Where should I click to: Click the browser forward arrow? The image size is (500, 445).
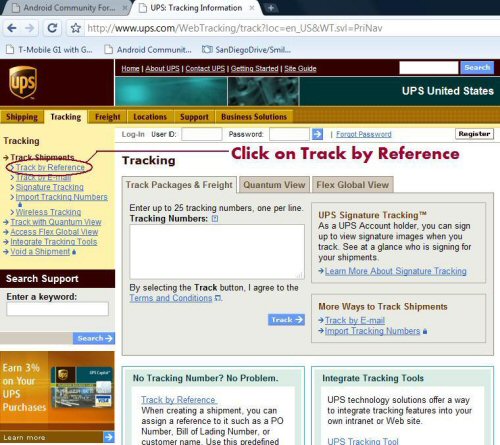tap(29, 28)
